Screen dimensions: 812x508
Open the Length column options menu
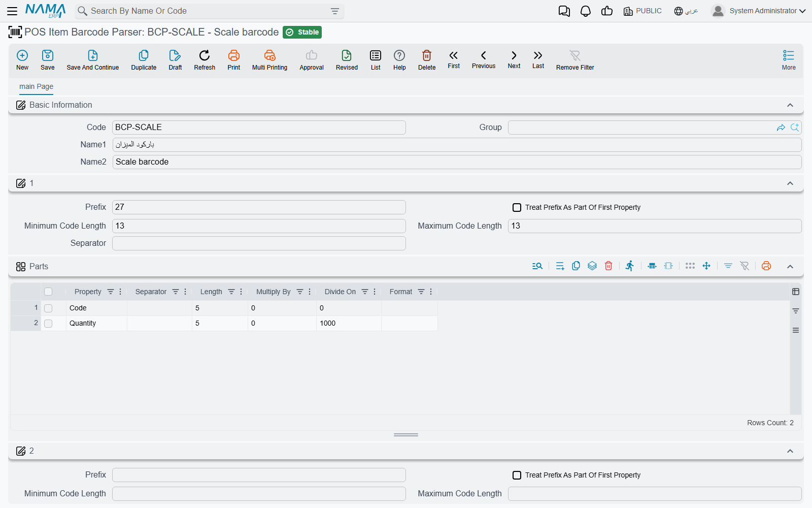click(x=241, y=292)
